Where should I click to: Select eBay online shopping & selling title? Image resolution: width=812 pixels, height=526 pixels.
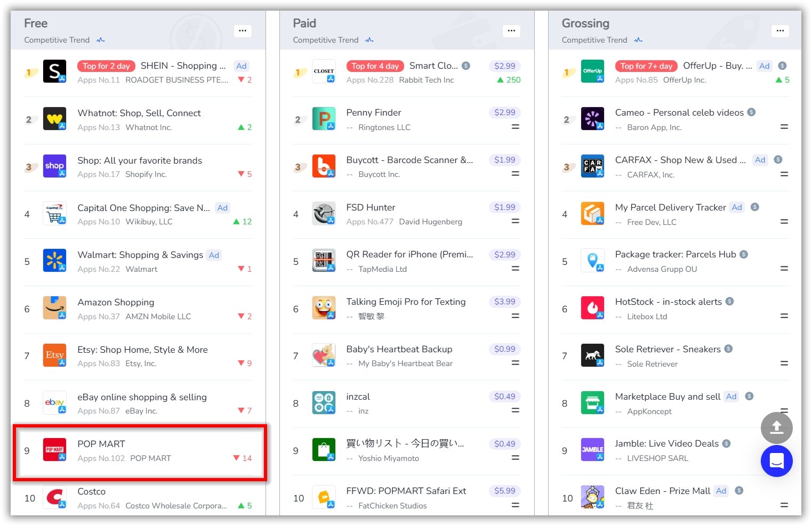click(x=142, y=397)
